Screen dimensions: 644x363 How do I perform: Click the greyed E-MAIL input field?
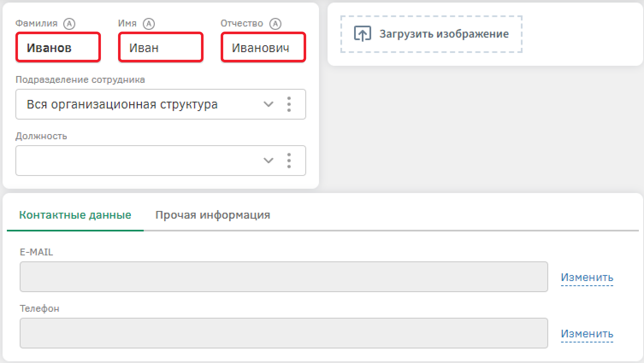coord(284,277)
